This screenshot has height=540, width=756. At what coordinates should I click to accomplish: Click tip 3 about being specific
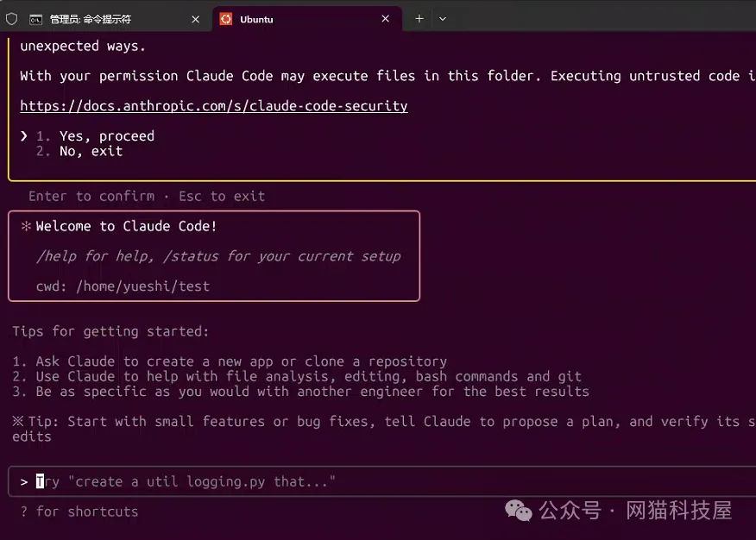(301, 391)
